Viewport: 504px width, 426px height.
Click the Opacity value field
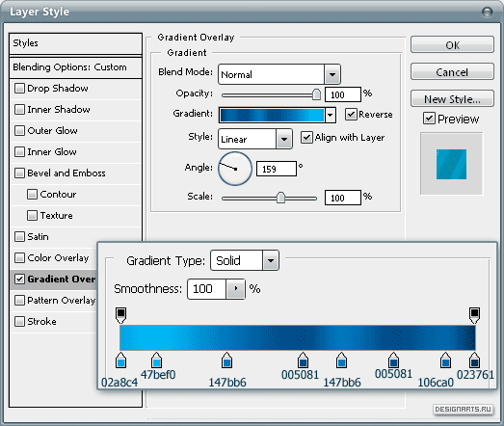pos(343,94)
